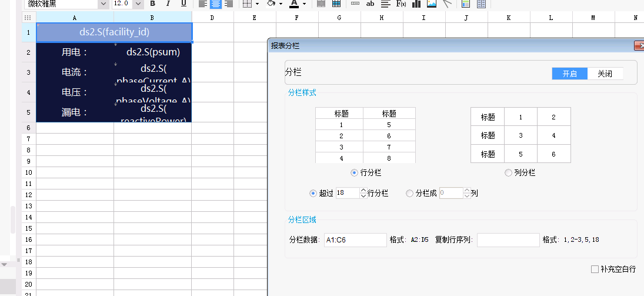Select the ds2.S(psum) cell

153,52
